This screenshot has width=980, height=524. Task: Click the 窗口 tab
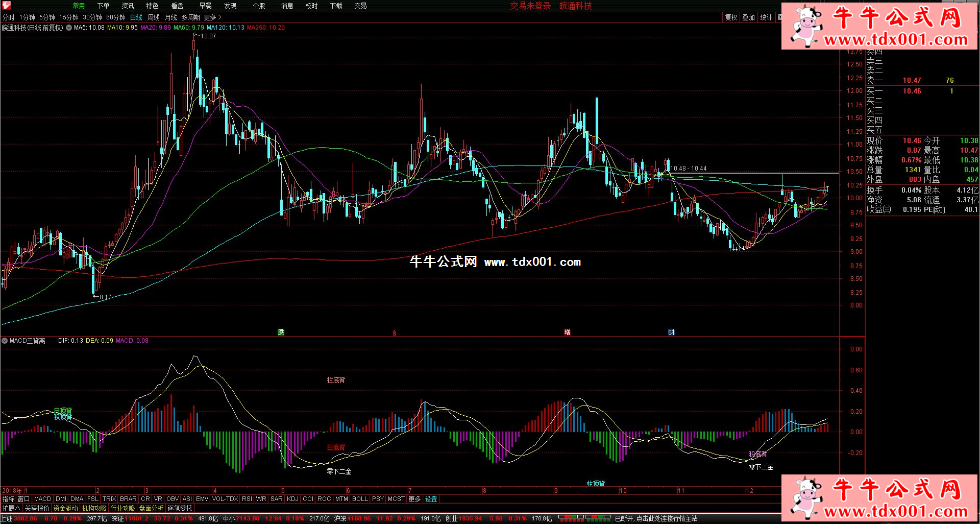[23, 499]
